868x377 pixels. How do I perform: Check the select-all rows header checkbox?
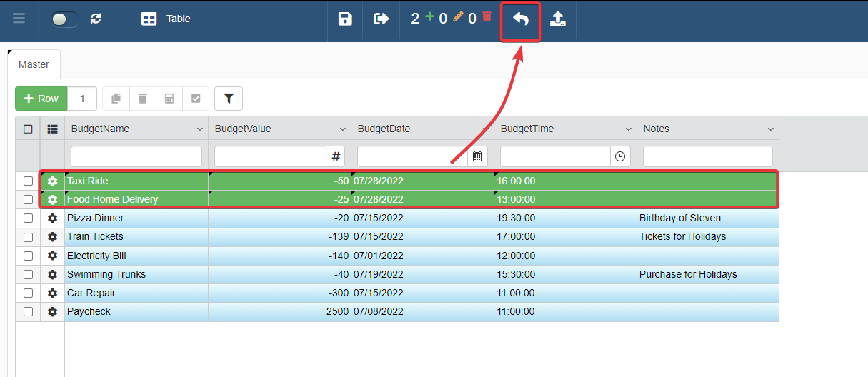pyautogui.click(x=28, y=129)
